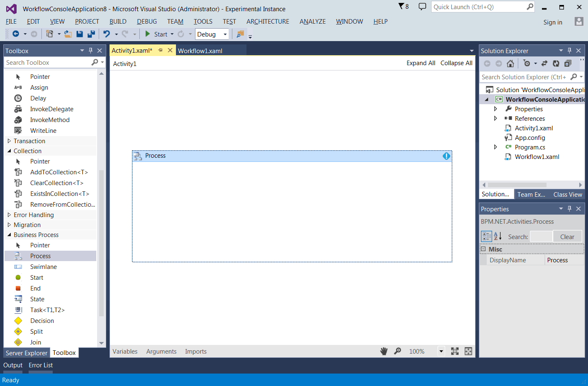Screen dimensions: 588x386
Task: Select RemoveFromCollection activity
Action: point(62,205)
